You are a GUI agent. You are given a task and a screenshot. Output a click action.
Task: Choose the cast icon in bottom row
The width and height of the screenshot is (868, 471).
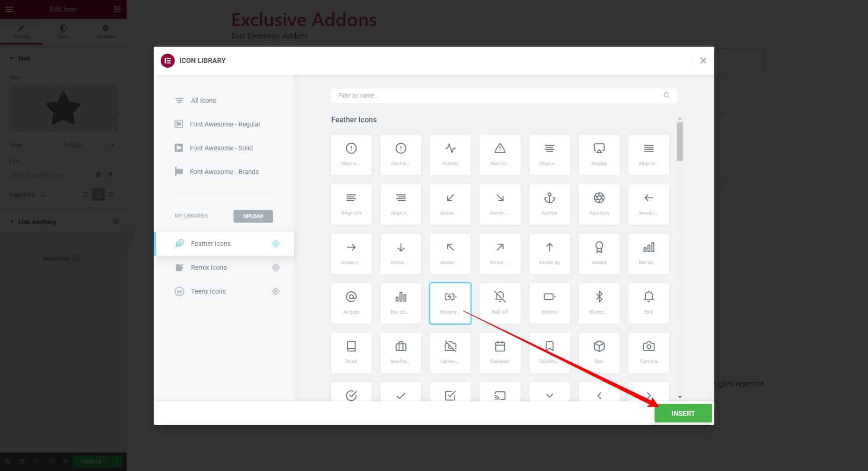point(500,392)
